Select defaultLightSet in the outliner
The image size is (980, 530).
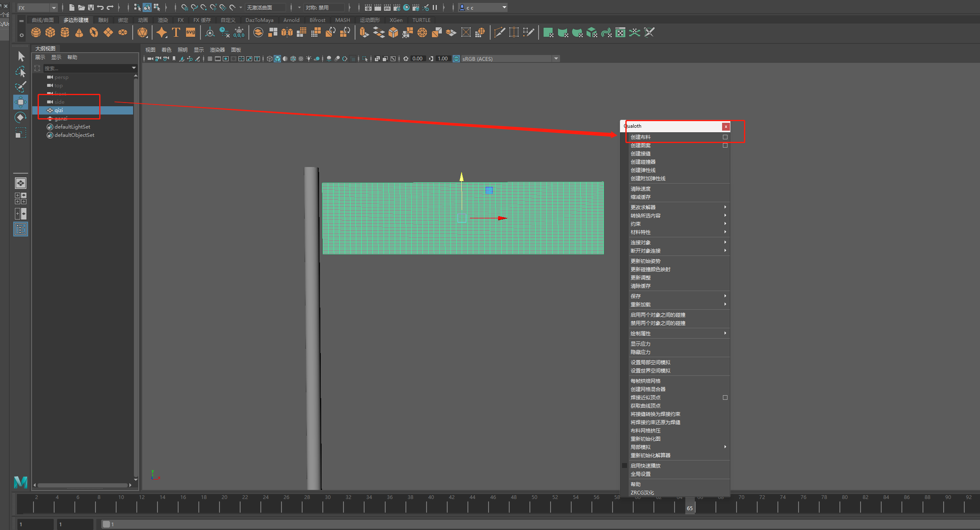(72, 127)
